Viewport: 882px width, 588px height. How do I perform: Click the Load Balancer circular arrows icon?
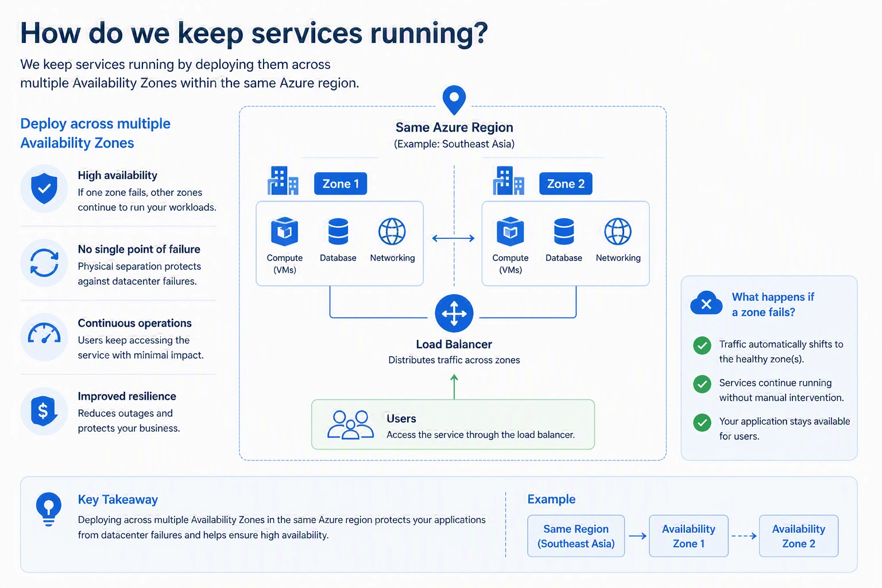point(454,314)
